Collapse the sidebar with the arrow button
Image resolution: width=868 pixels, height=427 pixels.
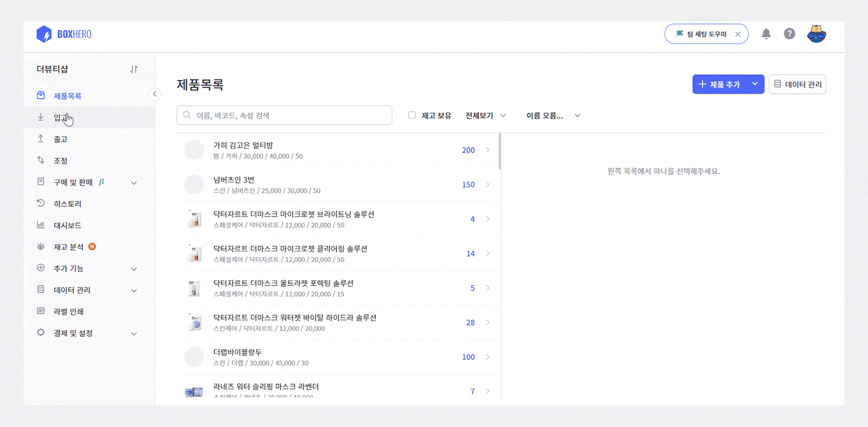(x=155, y=94)
